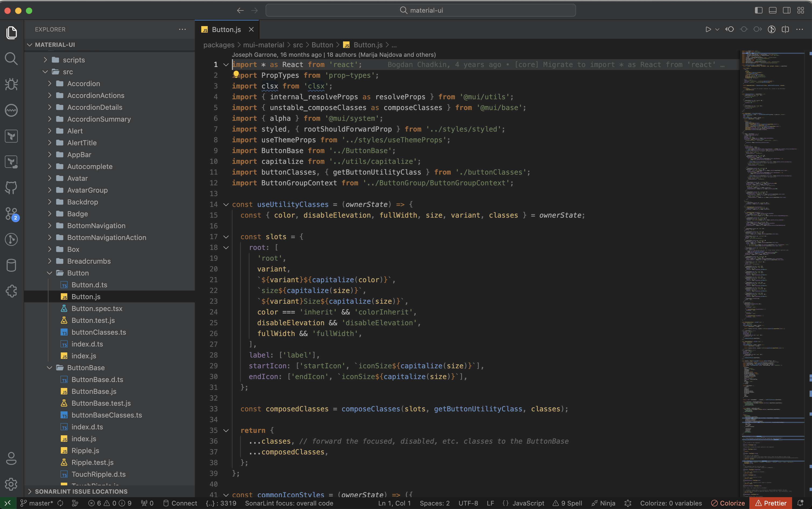The width and height of the screenshot is (812, 509).
Task: Click the git blame authors codelens line
Action: [x=334, y=55]
